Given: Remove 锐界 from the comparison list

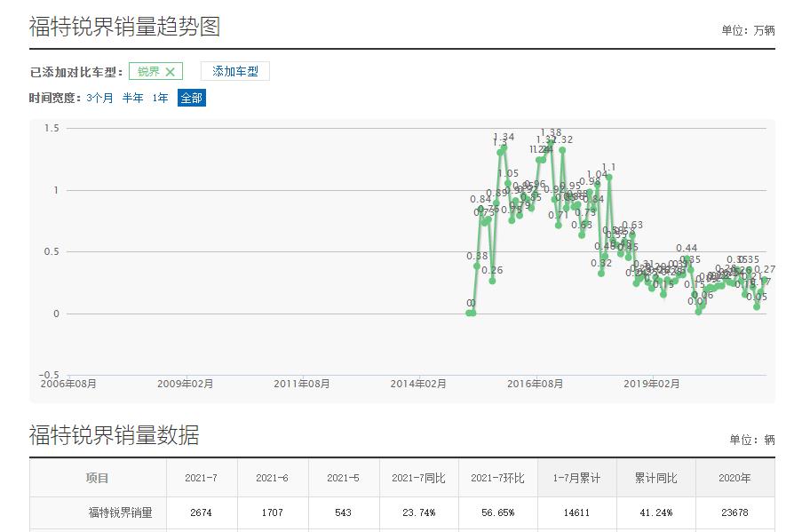Looking at the screenshot, I should click(168, 71).
